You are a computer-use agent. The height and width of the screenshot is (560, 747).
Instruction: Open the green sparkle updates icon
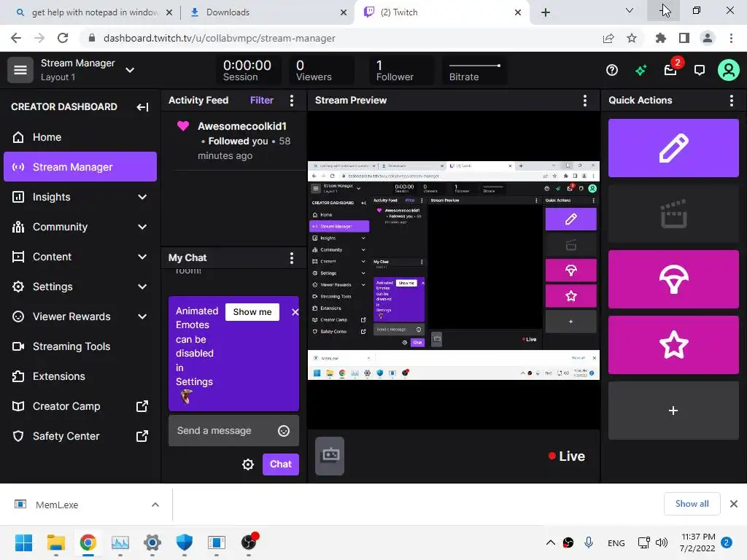[x=640, y=71]
